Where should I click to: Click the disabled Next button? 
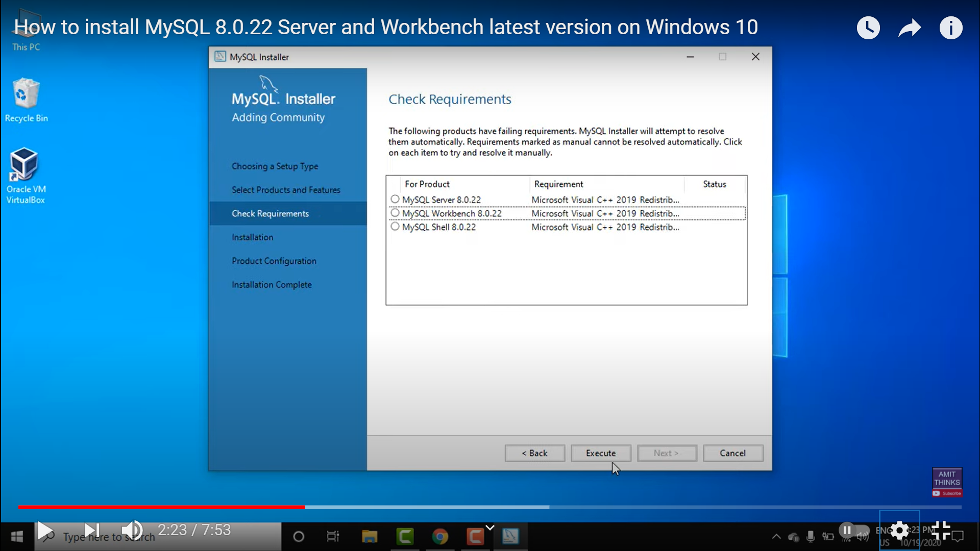pos(666,453)
